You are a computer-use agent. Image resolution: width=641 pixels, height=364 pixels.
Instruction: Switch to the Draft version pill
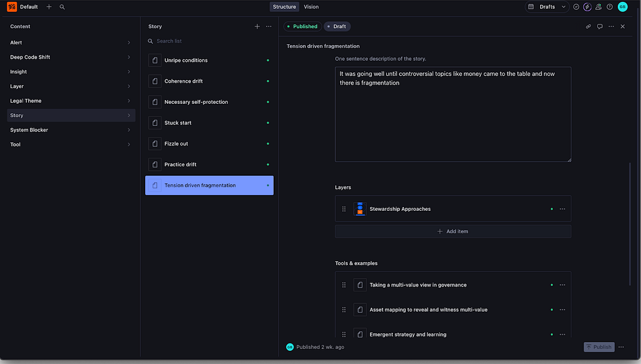(337, 26)
